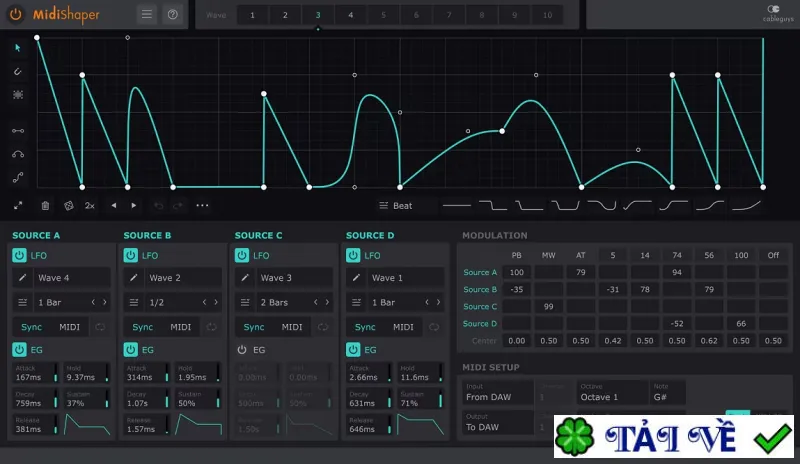Image resolution: width=800 pixels, height=464 pixels.
Task: Redo the last wave edit
Action: click(x=178, y=206)
